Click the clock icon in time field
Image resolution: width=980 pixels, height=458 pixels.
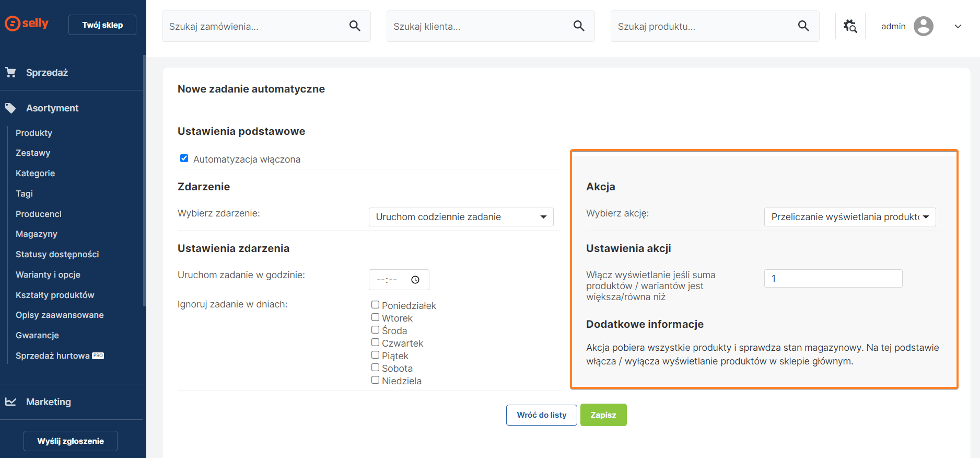[x=415, y=280]
